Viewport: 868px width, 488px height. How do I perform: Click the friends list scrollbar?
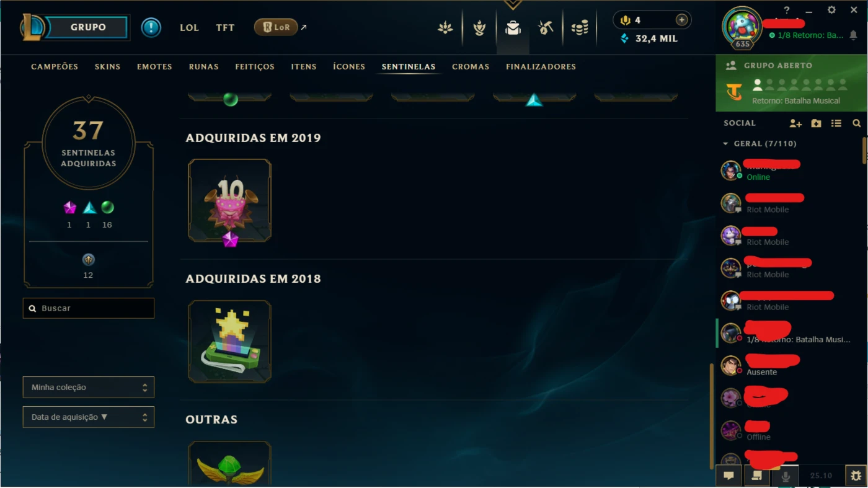click(864, 151)
